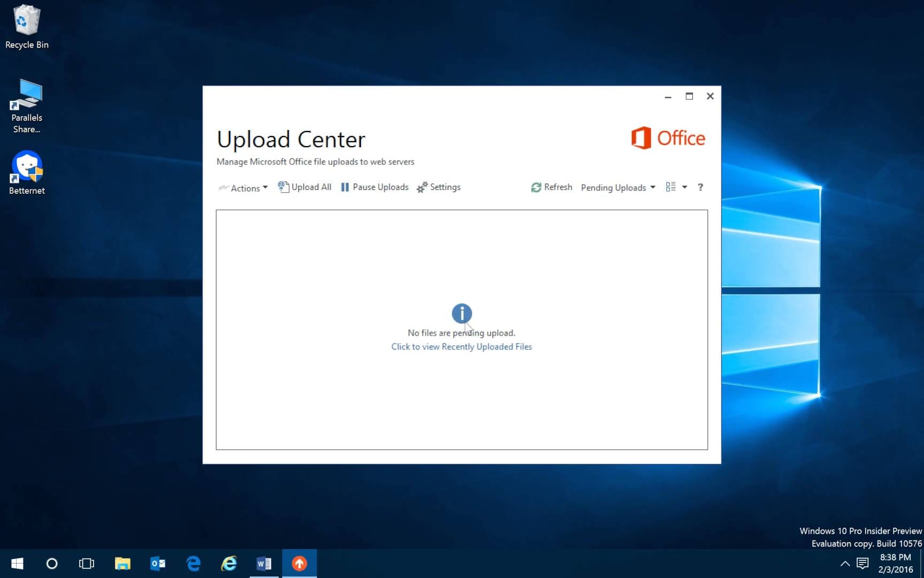Open Action Center notifications
Image resolution: width=924 pixels, height=578 pixels.
tap(863, 564)
